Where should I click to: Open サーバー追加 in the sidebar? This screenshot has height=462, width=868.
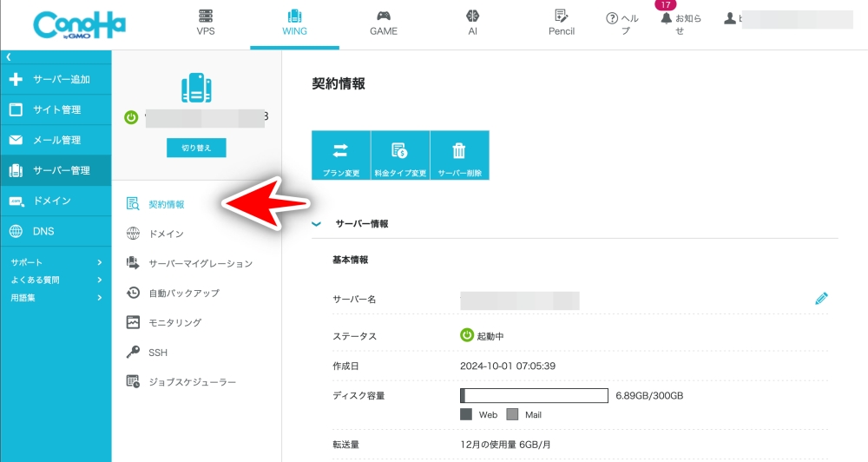[56, 80]
